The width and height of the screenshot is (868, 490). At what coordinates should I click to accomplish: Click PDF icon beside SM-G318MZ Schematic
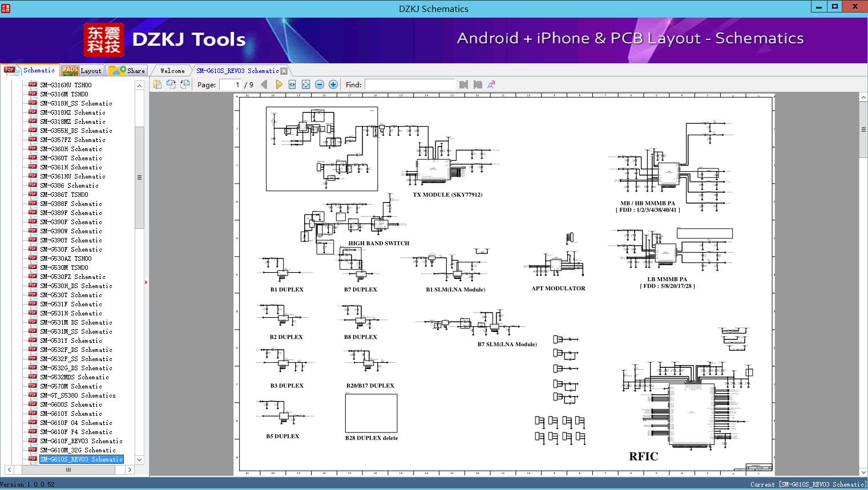coord(33,121)
